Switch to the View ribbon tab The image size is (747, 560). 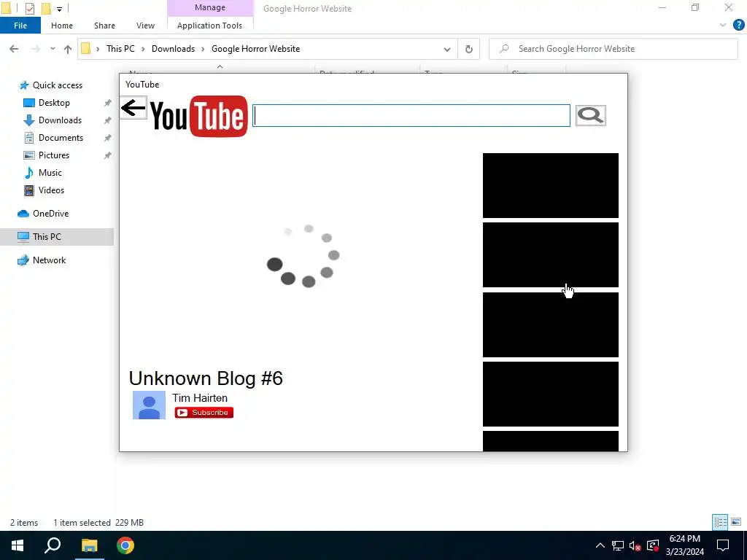[x=145, y=26]
